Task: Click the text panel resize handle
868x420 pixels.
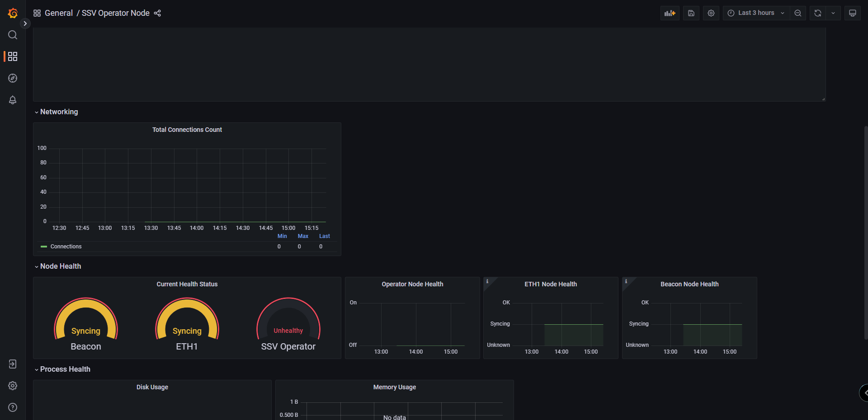Action: click(823, 99)
